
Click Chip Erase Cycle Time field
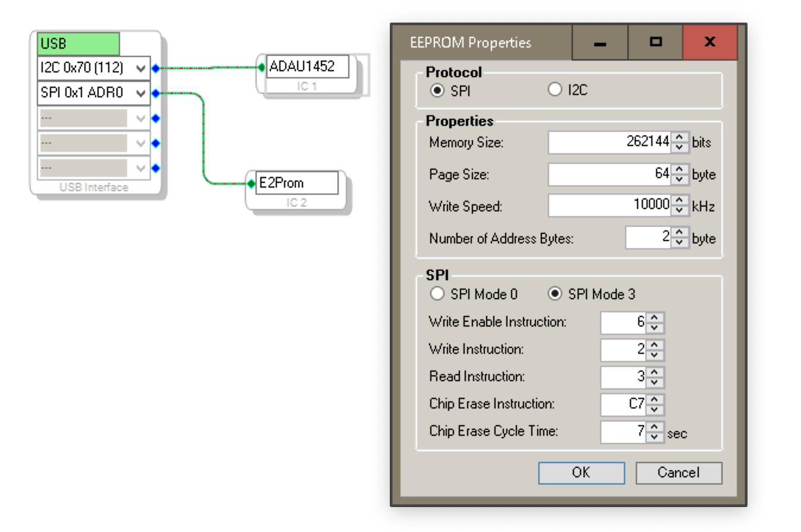coord(623,432)
